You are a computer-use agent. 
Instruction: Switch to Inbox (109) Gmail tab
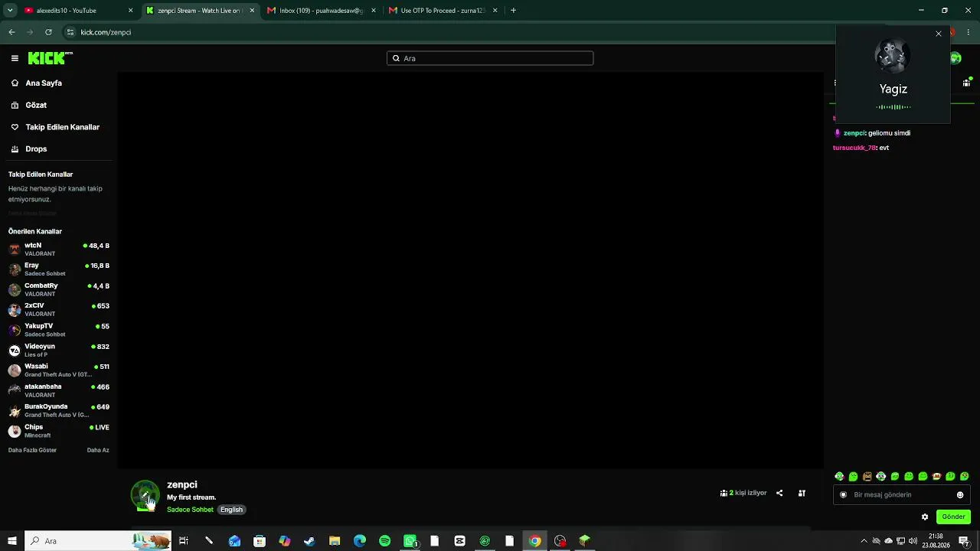click(x=322, y=11)
